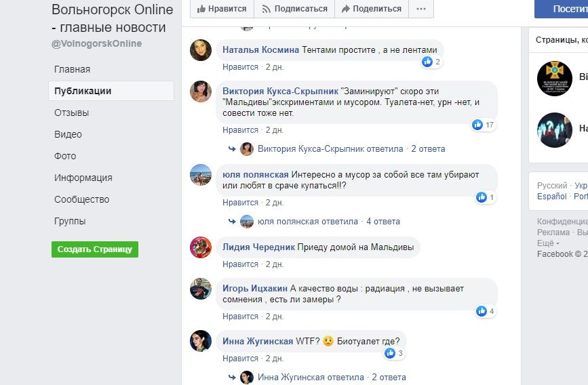Click the first page logo in right sidebar
This screenshot has width=588, height=385.
click(x=555, y=78)
